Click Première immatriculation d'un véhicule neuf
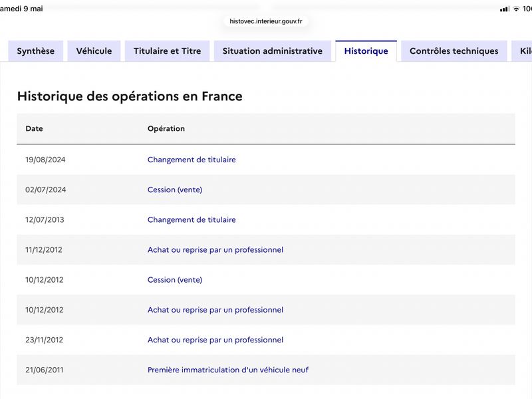532x399 pixels. point(227,370)
